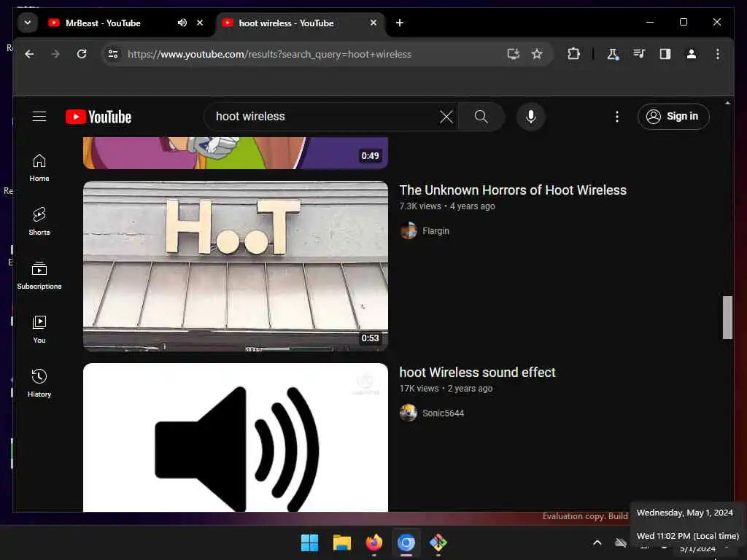Reload the current page
This screenshot has width=747, height=560.
click(x=82, y=54)
